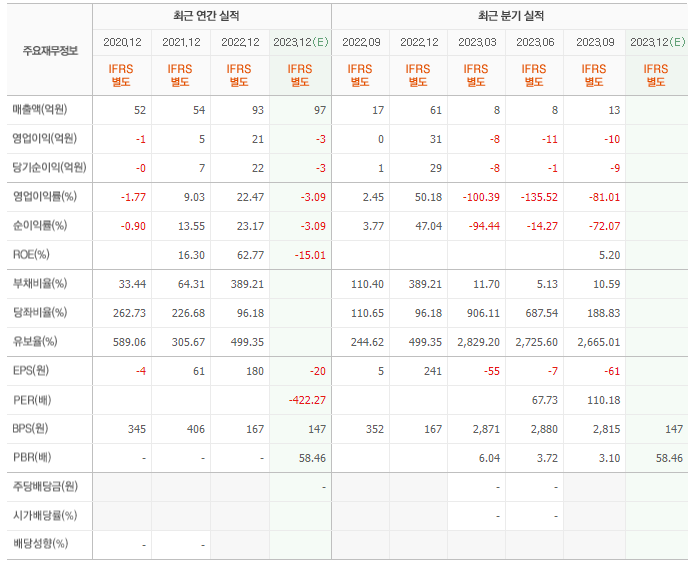Click the operating margin value 50.18
The height and width of the screenshot is (562, 694).
428,197
